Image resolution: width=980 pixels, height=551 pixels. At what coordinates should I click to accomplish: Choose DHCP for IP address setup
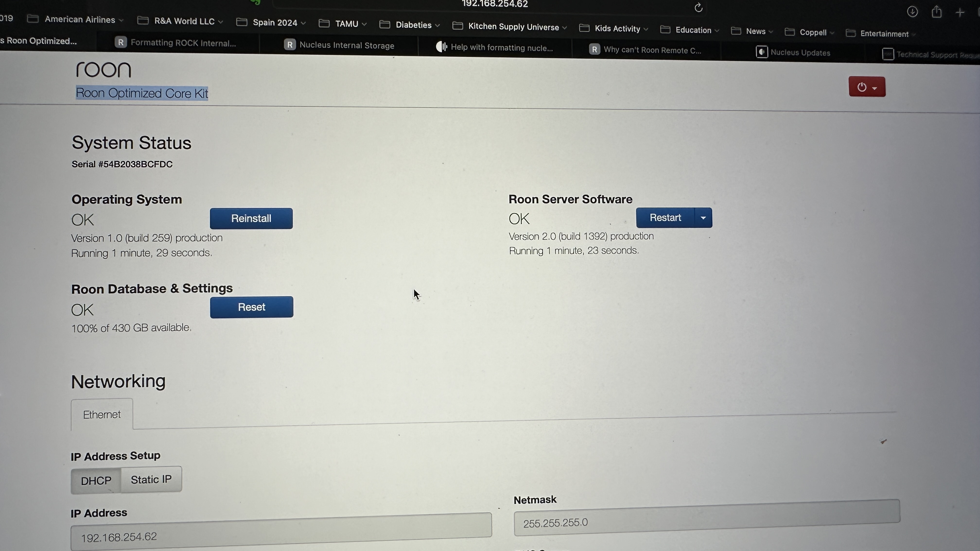tap(96, 481)
